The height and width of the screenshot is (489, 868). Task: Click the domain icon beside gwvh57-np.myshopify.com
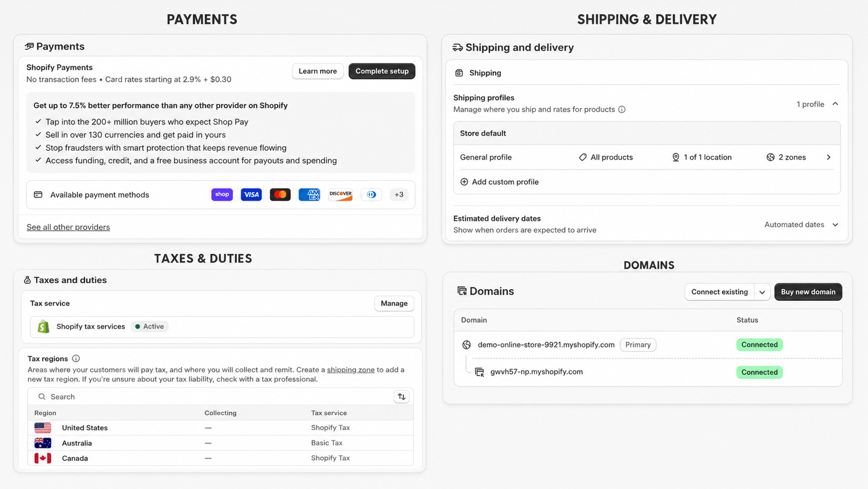tap(479, 372)
